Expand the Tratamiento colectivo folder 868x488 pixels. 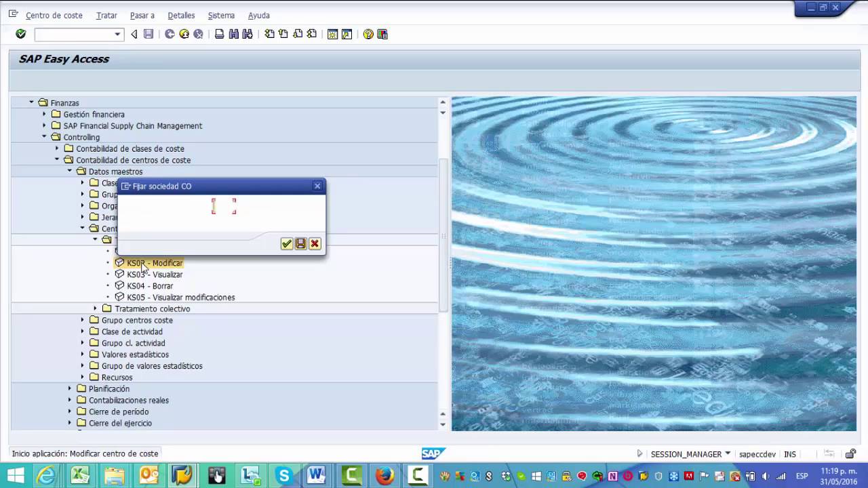tap(96, 308)
